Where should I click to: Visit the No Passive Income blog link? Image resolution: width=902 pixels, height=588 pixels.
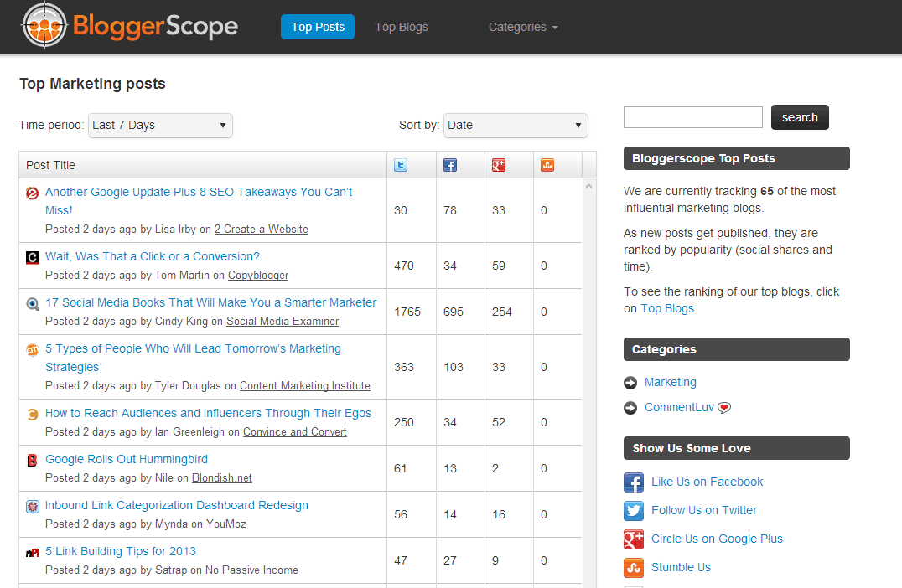pos(251,570)
